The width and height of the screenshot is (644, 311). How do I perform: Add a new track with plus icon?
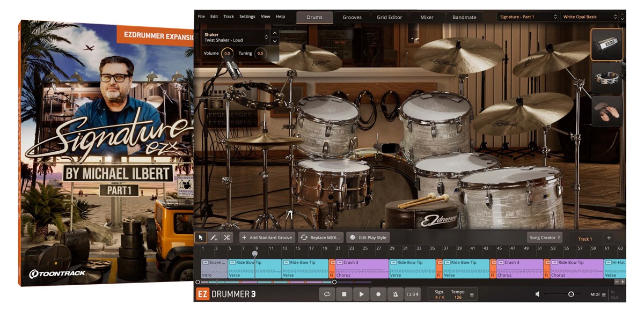coord(609,238)
